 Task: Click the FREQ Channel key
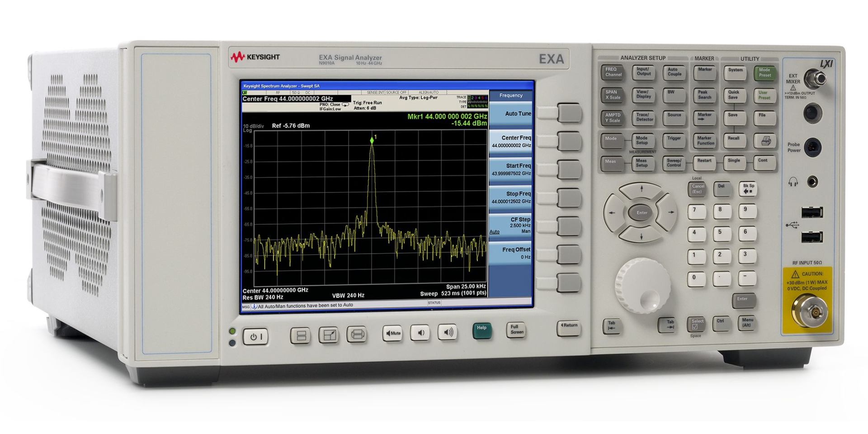[613, 73]
